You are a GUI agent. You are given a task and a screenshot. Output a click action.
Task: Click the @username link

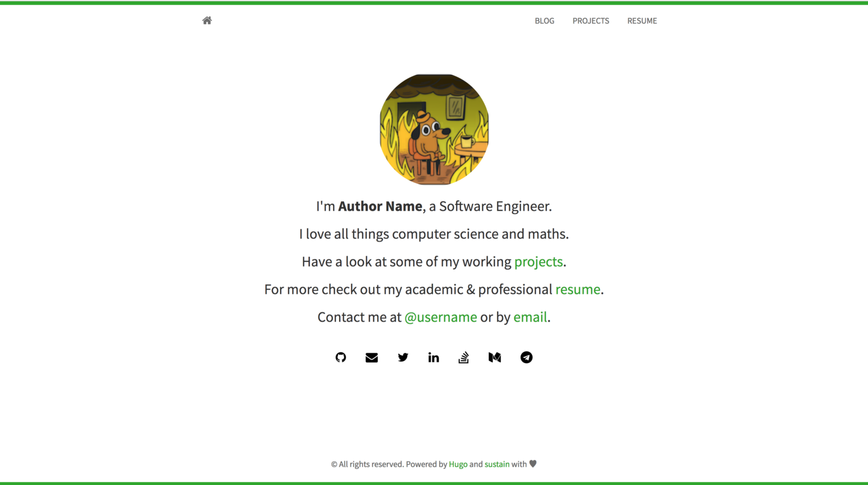pyautogui.click(x=441, y=317)
